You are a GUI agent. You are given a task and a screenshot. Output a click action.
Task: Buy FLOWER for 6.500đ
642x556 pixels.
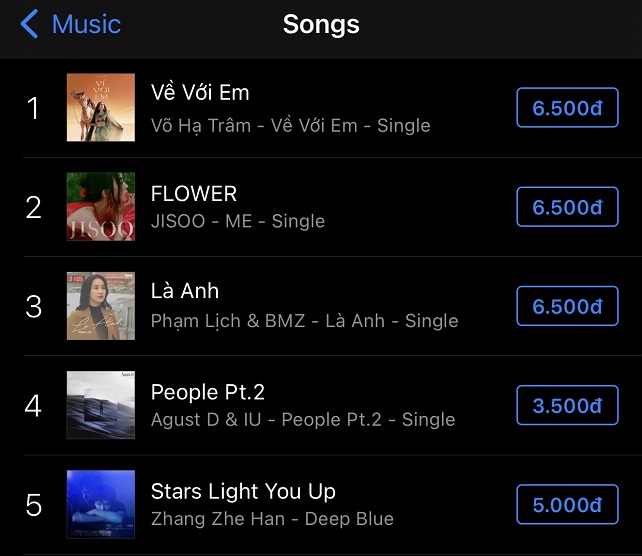(567, 207)
